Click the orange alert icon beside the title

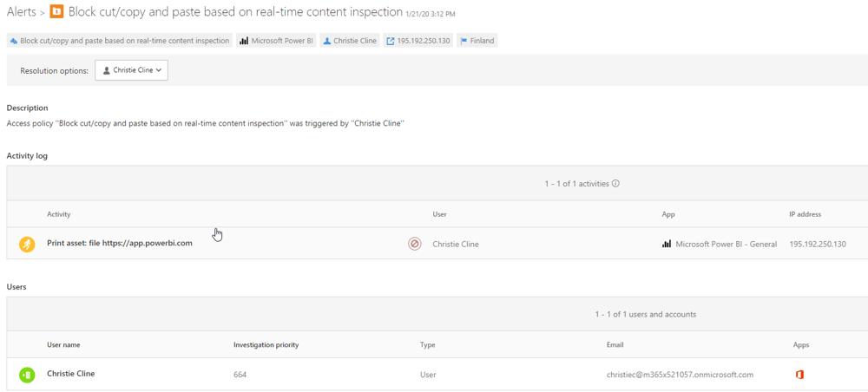[56, 12]
